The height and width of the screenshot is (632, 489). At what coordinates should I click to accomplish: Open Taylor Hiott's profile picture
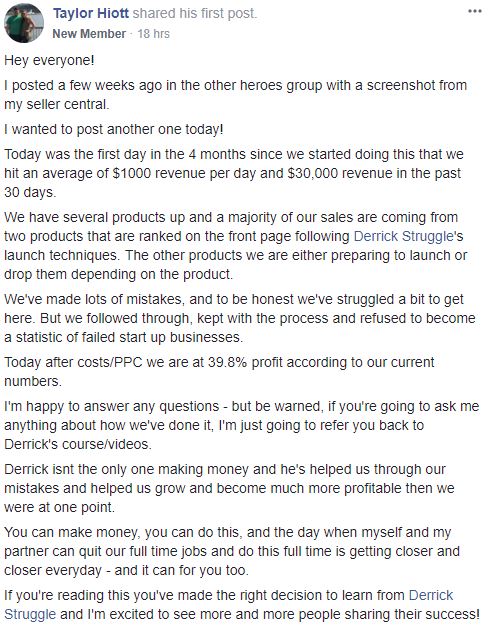coord(23,23)
